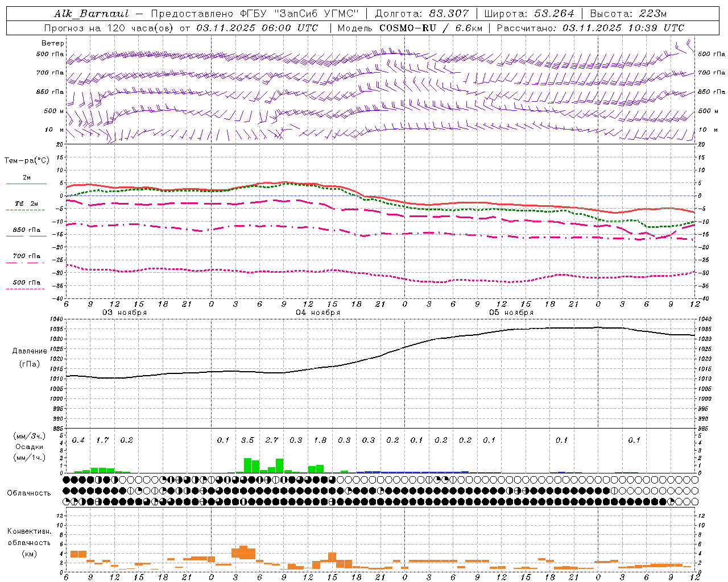Click the Осадки panel label

[x=30, y=447]
